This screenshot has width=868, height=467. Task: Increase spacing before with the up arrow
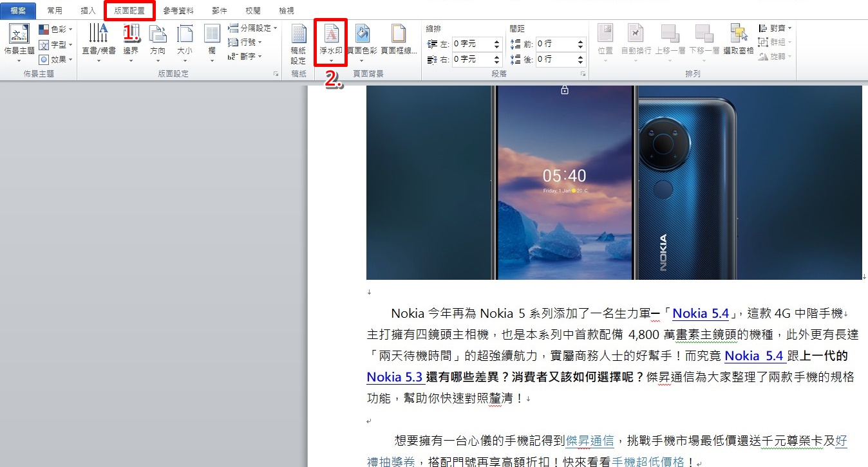581,41
